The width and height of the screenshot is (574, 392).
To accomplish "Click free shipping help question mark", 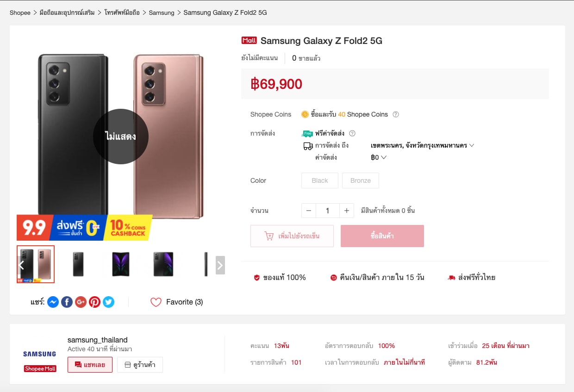I will pos(352,133).
